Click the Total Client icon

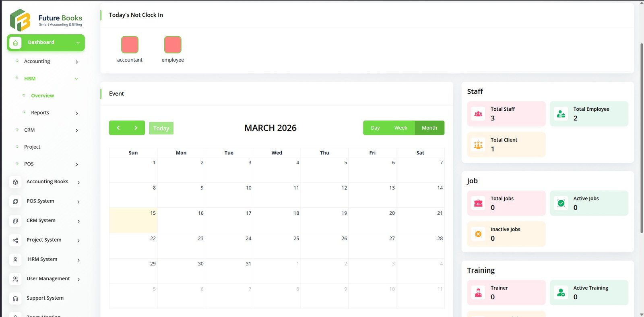[x=478, y=145]
